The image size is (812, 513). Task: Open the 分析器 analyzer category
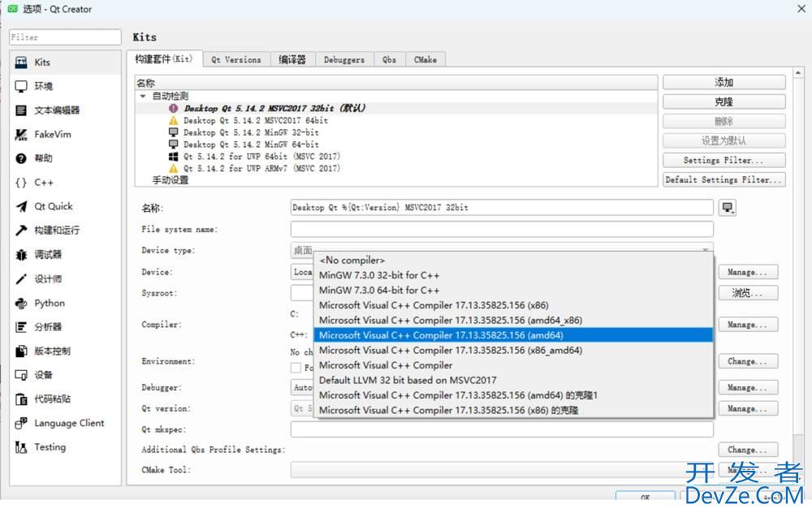tap(65, 327)
